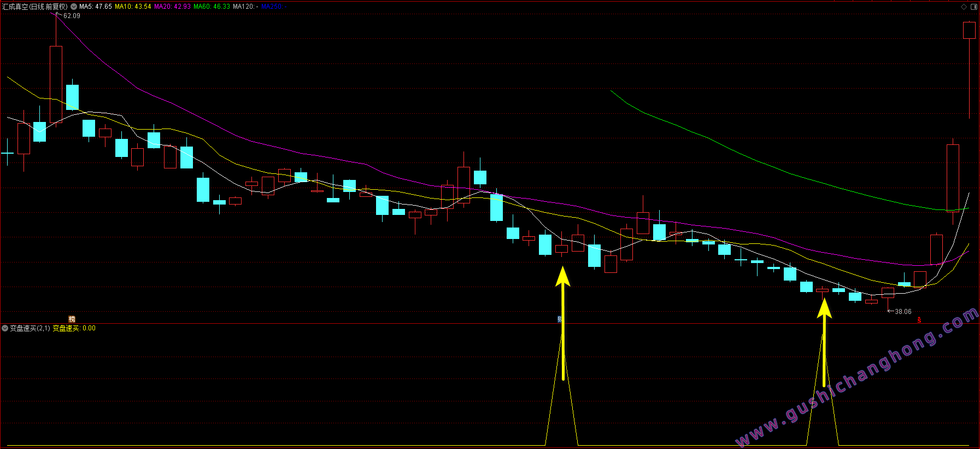
Task: Click the MA120 label
Action: [x=245, y=7]
